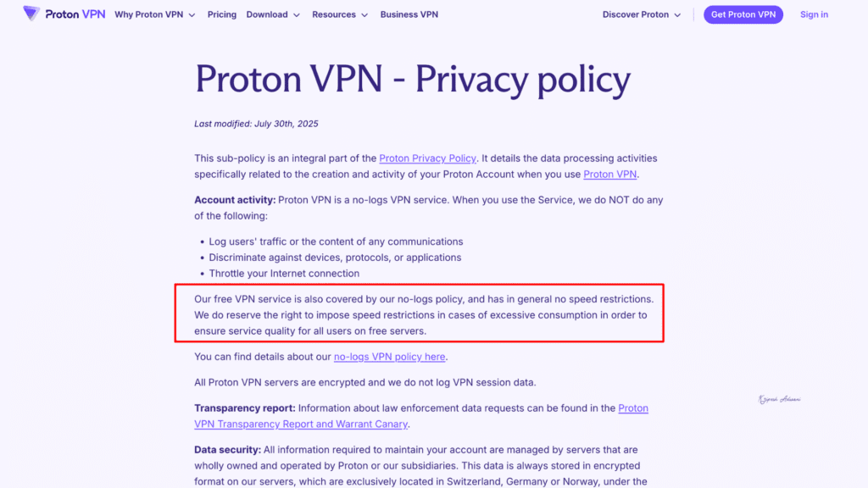Viewport: 868px width, 488px height.
Task: Click the Proton VPN logo icon
Action: [30, 14]
